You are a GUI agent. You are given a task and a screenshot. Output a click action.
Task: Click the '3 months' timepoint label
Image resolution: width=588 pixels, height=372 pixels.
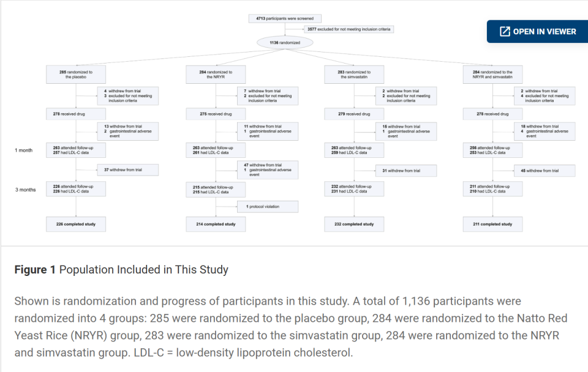(26, 190)
